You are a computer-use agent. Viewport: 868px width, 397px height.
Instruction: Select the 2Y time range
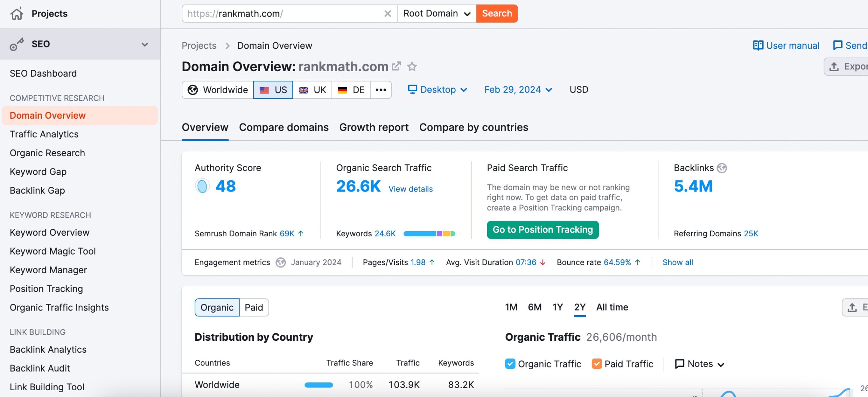(x=580, y=307)
